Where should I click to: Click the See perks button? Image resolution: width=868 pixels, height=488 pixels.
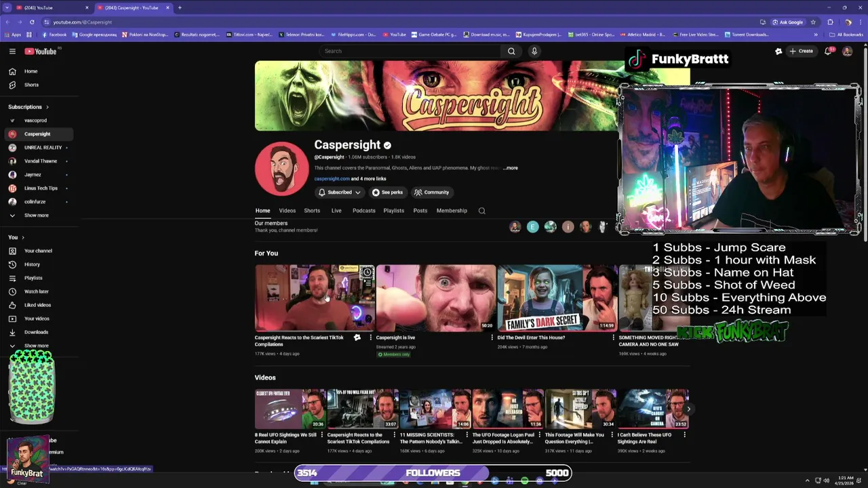pyautogui.click(x=387, y=192)
